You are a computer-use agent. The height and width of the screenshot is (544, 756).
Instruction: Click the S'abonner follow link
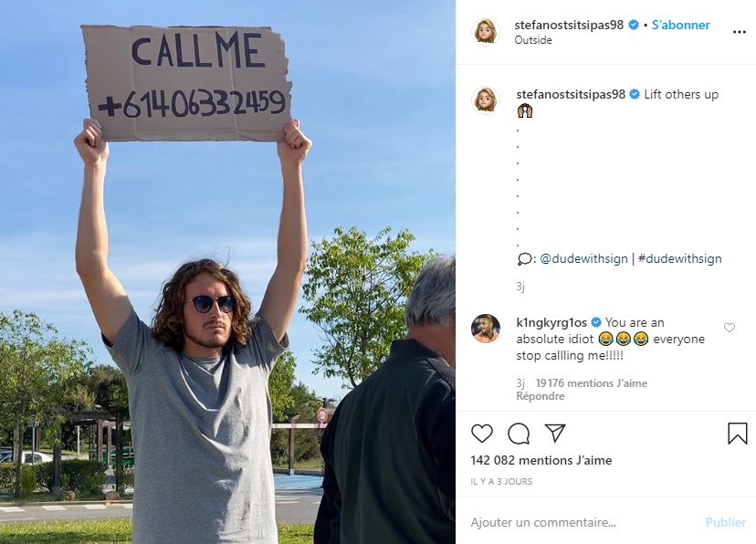click(x=681, y=25)
